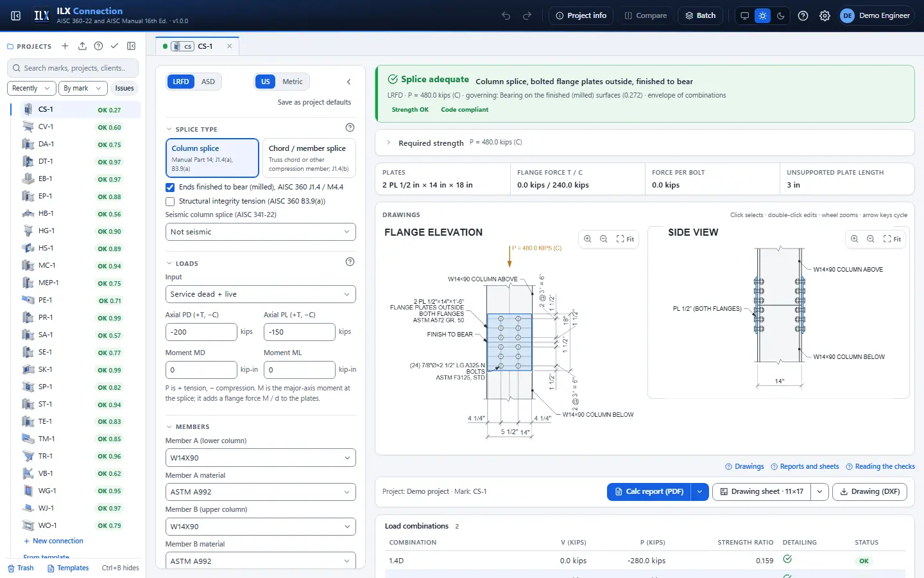Add a new project with the plus icon

pos(65,46)
